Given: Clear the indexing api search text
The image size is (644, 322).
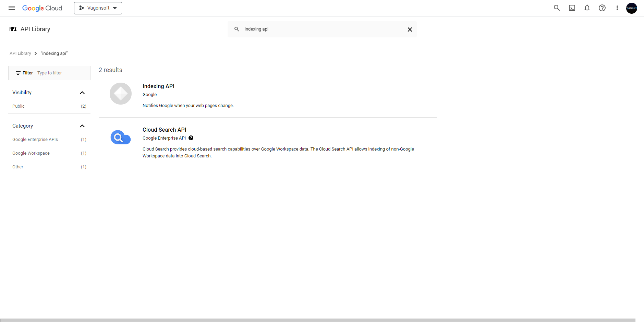Looking at the screenshot, I should pyautogui.click(x=410, y=29).
